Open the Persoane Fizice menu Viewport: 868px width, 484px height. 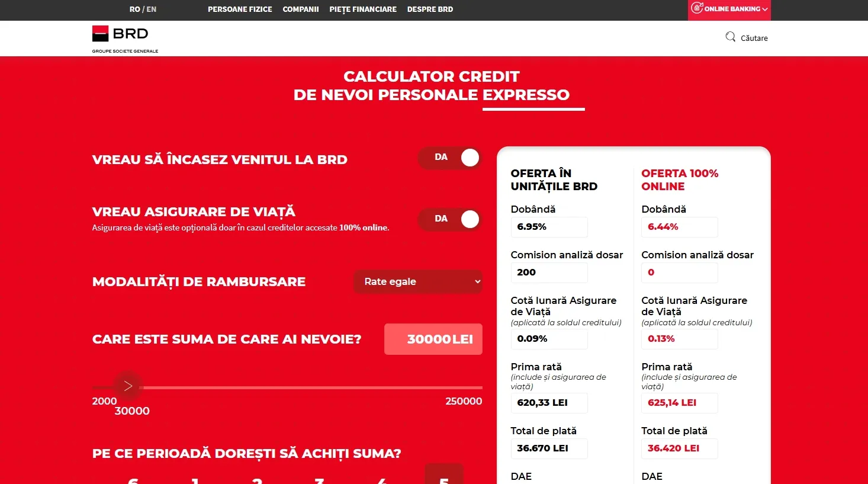pos(240,9)
